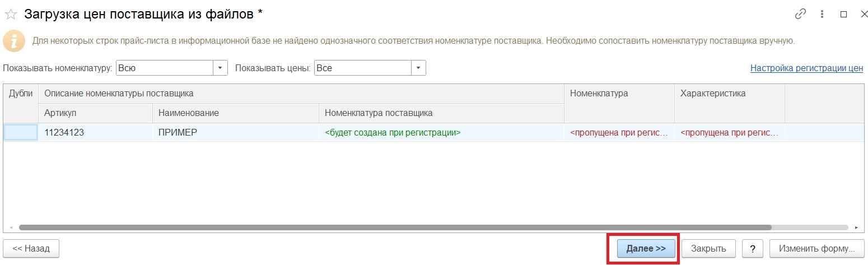Select the 'Дубли' cell in first row

[21, 133]
